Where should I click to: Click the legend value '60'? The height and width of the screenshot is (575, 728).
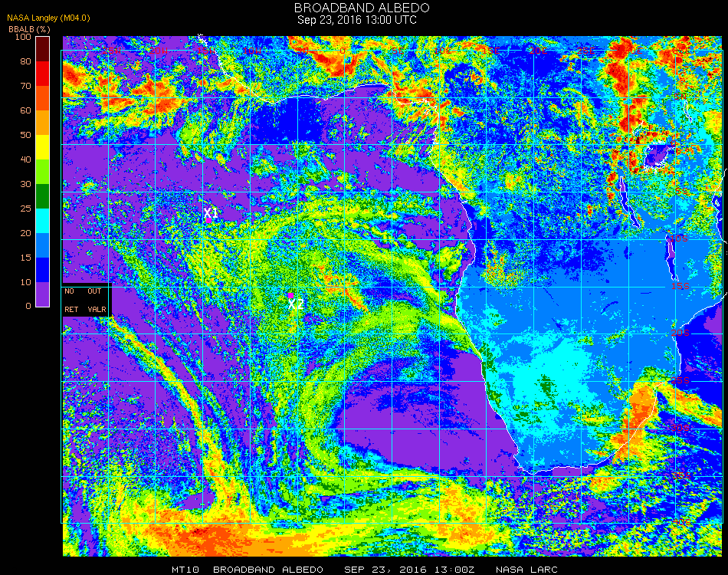click(25, 110)
